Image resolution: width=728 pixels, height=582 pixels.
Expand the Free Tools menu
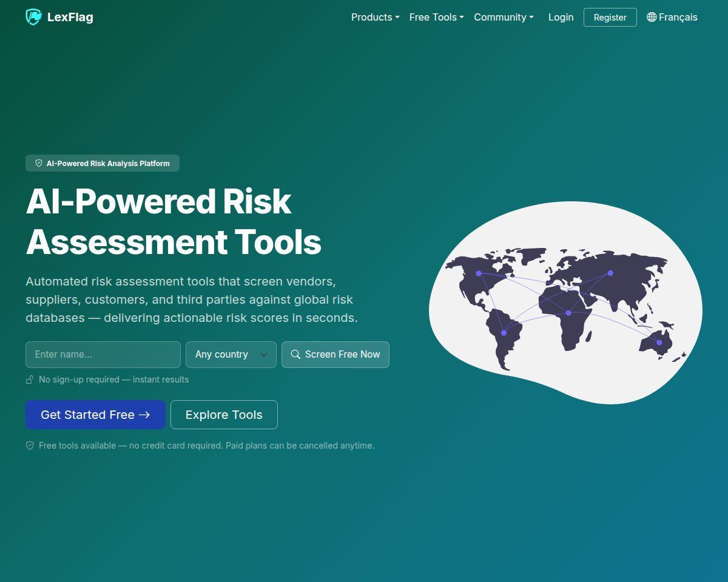tap(436, 17)
